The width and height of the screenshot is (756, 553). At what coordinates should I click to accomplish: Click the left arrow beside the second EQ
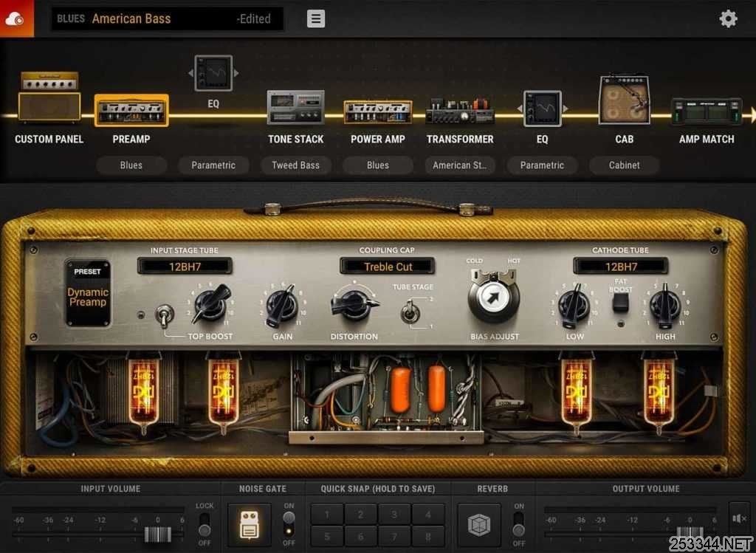tap(520, 109)
